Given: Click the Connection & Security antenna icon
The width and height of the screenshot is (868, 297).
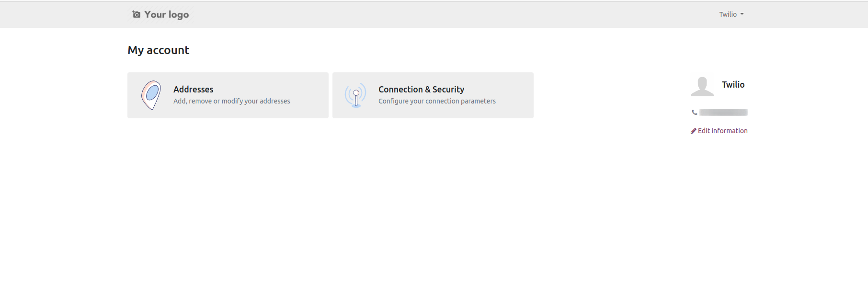Looking at the screenshot, I should [x=355, y=95].
